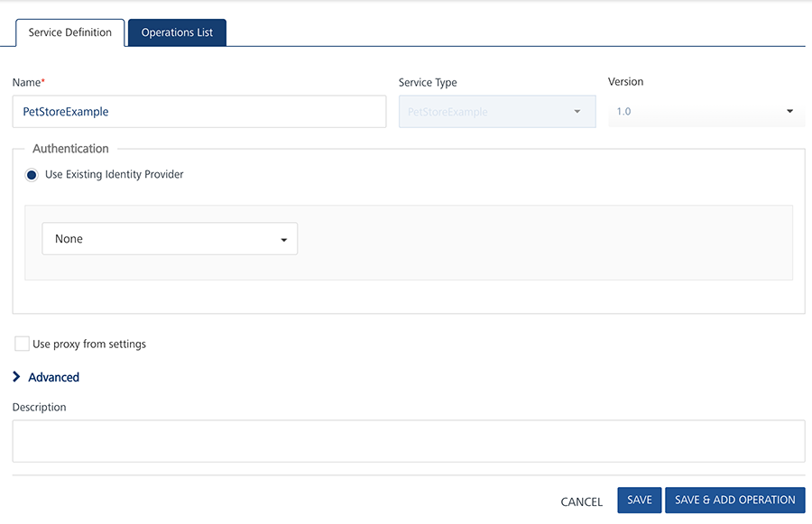Click the caret arrow in the None dropdown

(x=284, y=240)
